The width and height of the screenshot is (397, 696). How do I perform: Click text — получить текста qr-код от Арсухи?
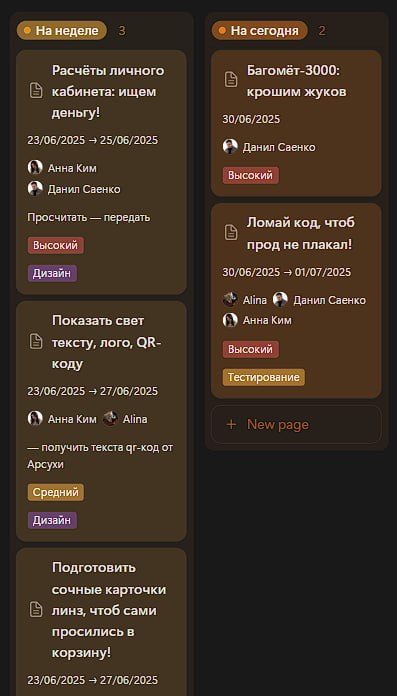click(100, 456)
